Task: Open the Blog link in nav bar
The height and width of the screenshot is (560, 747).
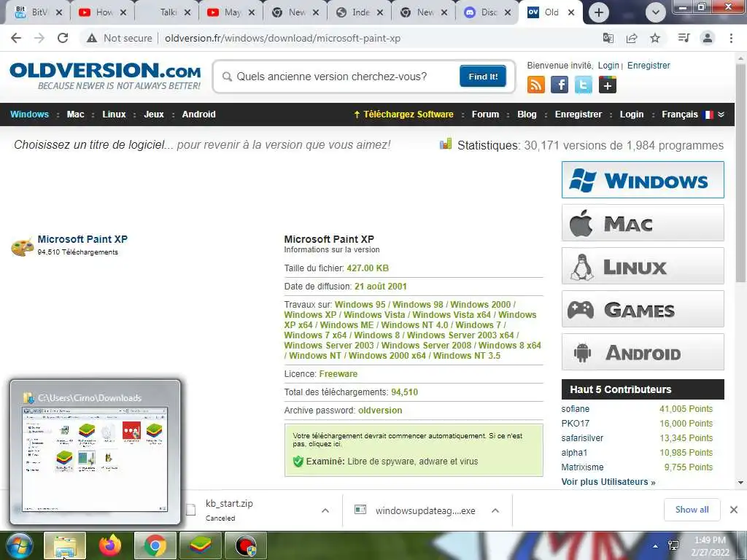Action: click(527, 114)
